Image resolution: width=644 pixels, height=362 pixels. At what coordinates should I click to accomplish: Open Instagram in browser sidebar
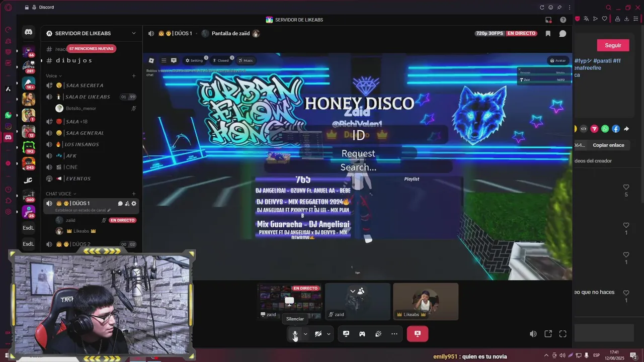8,126
